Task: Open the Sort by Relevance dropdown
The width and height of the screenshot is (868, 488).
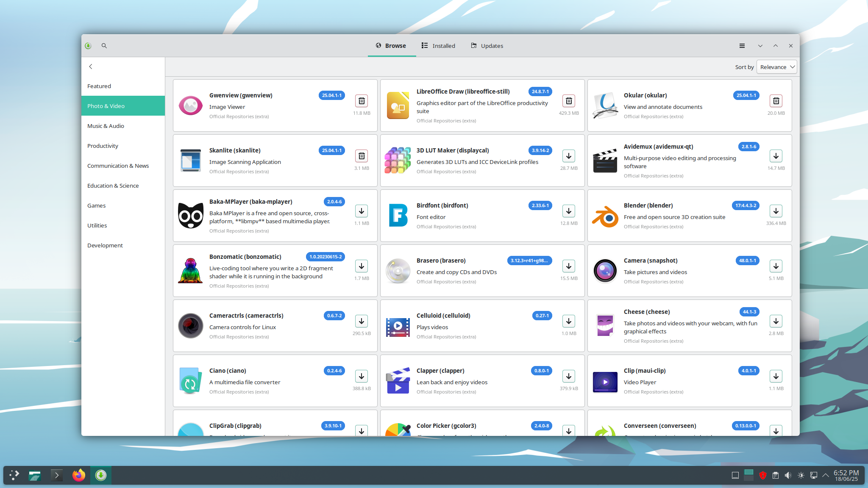Action: point(776,67)
